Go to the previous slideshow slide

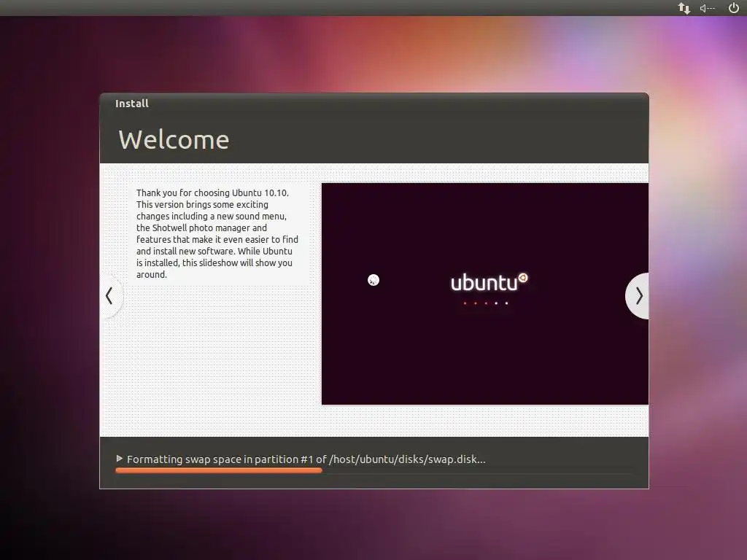click(x=111, y=296)
